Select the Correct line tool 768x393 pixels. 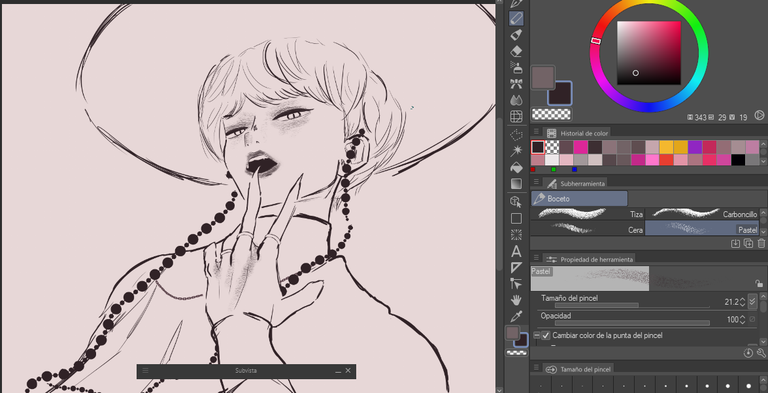point(516,284)
